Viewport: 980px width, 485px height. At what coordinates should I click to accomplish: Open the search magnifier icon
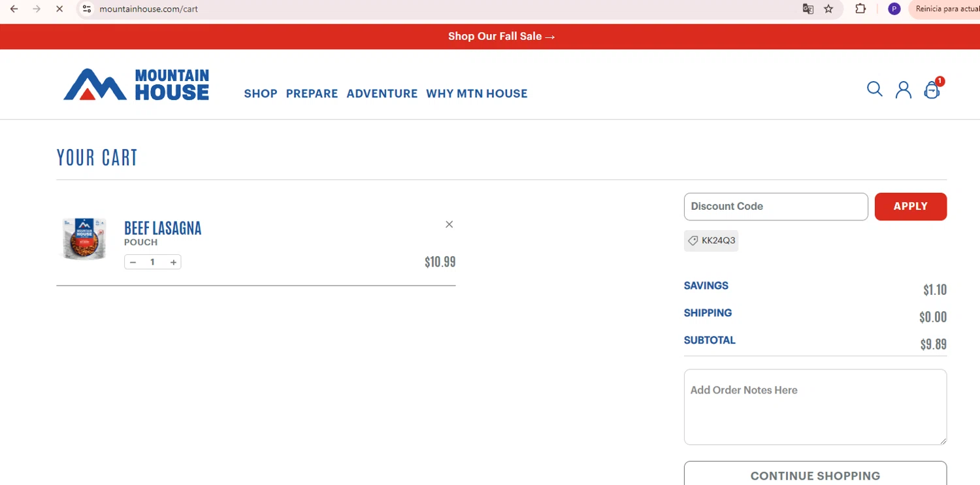click(874, 89)
